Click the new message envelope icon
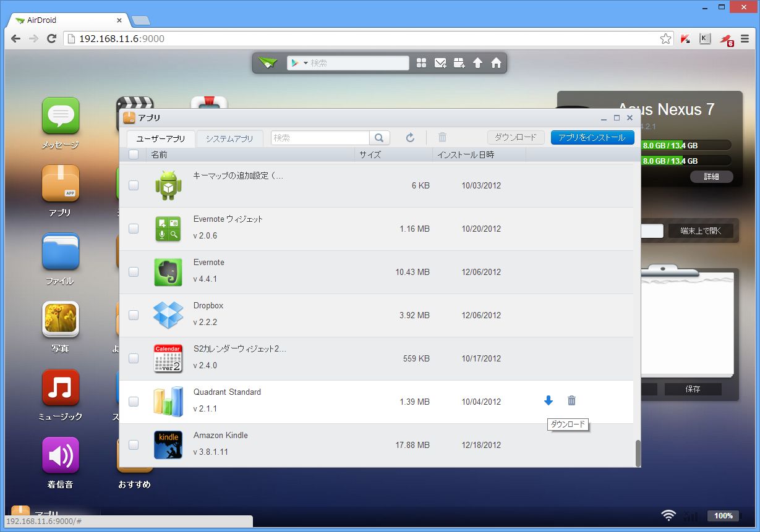The image size is (760, 532). tap(440, 63)
